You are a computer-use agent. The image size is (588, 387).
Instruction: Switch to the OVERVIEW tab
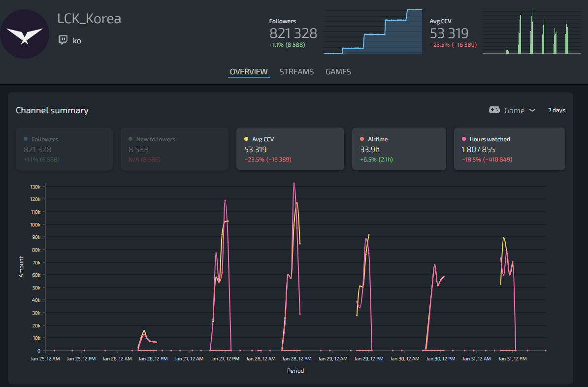click(249, 71)
